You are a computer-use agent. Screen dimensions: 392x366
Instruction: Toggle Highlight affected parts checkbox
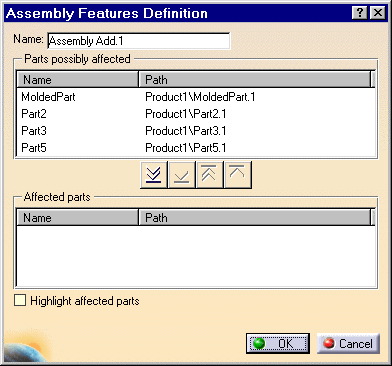(x=20, y=300)
